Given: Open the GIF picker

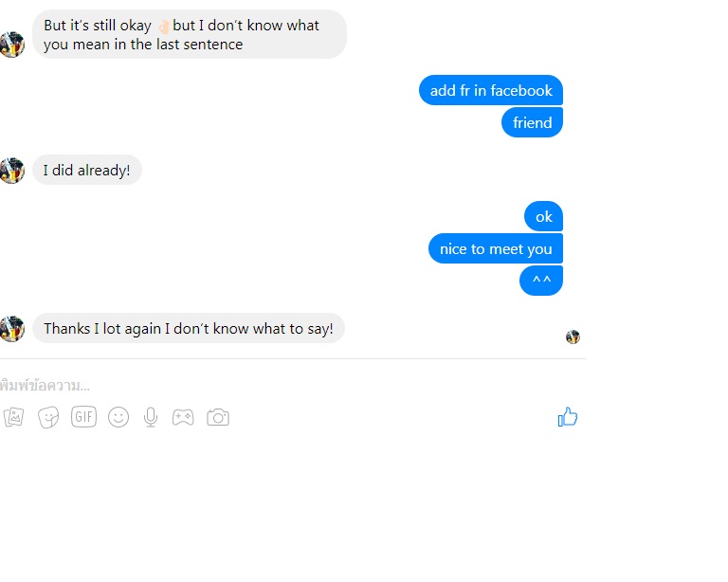Looking at the screenshot, I should point(83,416).
